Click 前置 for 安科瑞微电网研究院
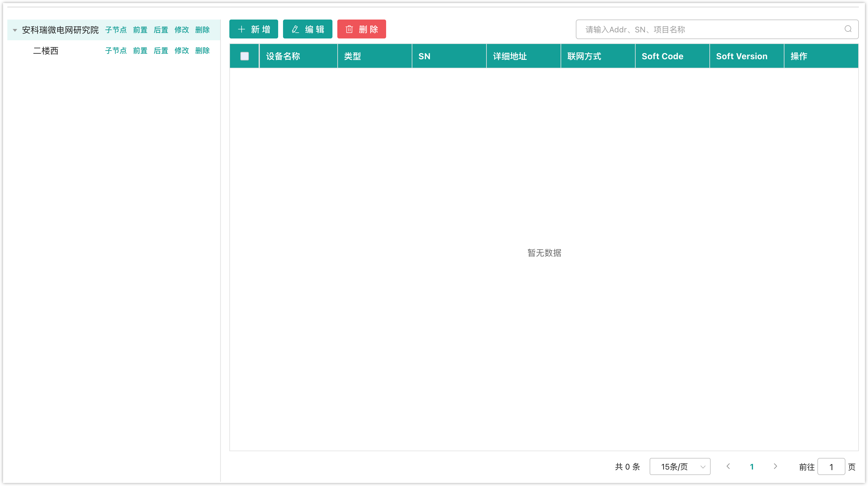This screenshot has height=486, width=868. coord(140,30)
